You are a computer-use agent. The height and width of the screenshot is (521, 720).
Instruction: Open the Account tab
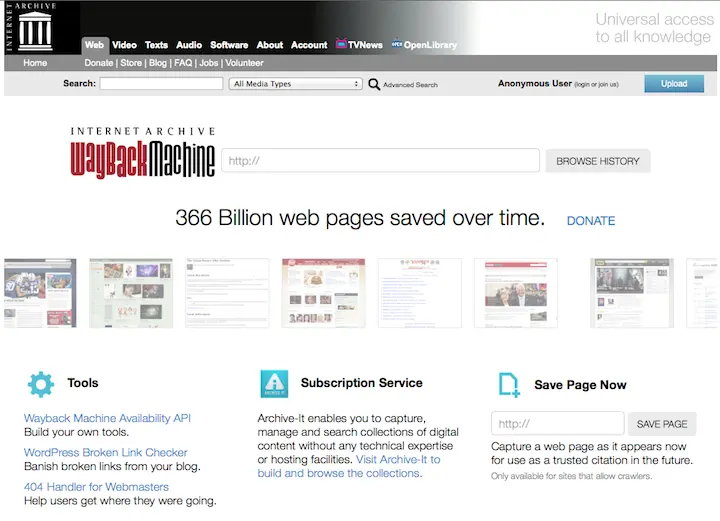point(309,45)
